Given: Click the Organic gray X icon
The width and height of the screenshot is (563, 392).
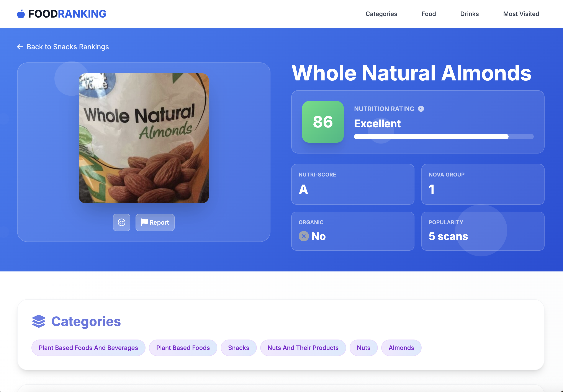Looking at the screenshot, I should tap(304, 236).
